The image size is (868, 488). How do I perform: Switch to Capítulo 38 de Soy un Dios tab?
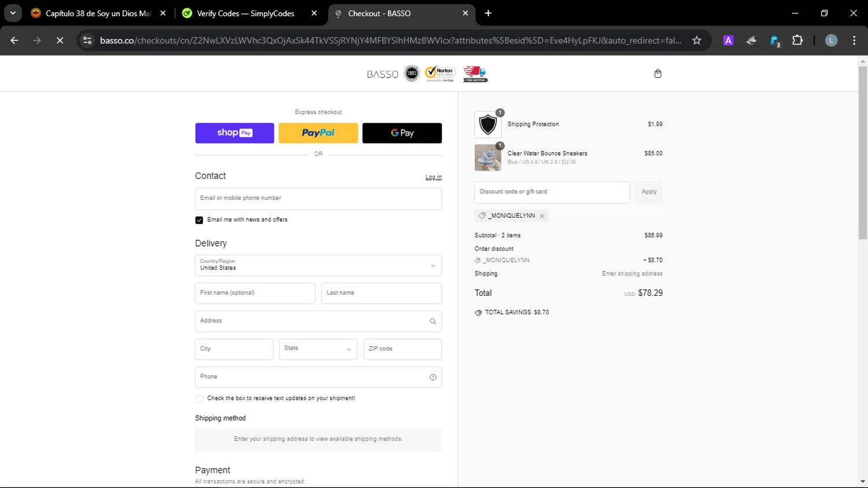click(x=98, y=13)
